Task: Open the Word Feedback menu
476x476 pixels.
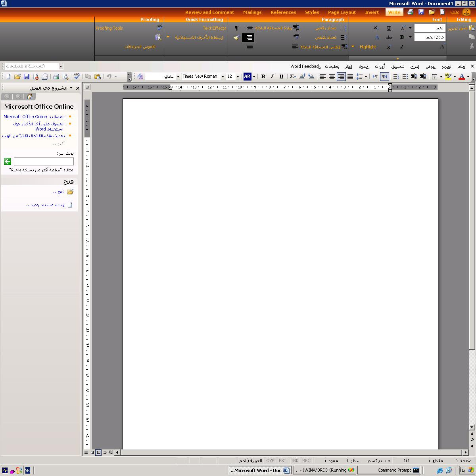Action: 305,66
